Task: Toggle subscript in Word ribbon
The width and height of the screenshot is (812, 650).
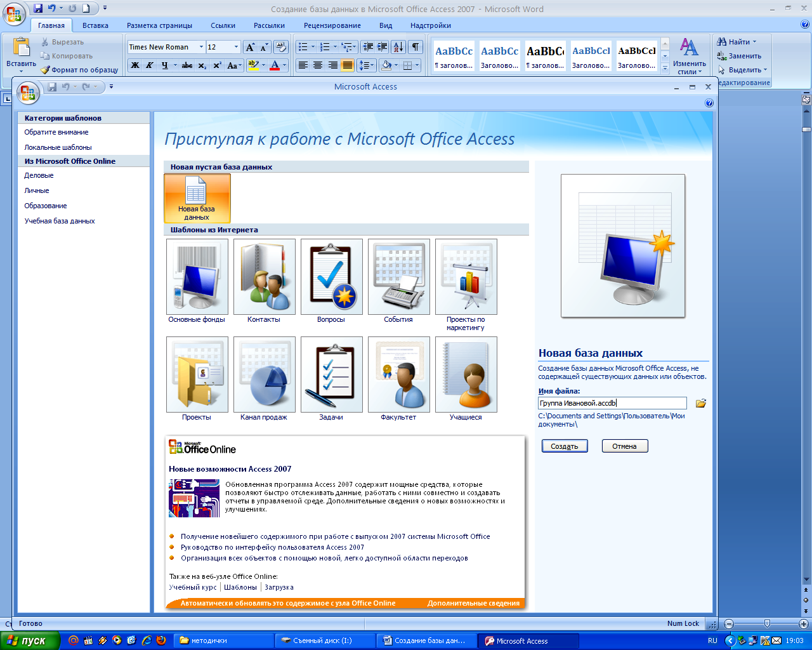Action: click(202, 65)
